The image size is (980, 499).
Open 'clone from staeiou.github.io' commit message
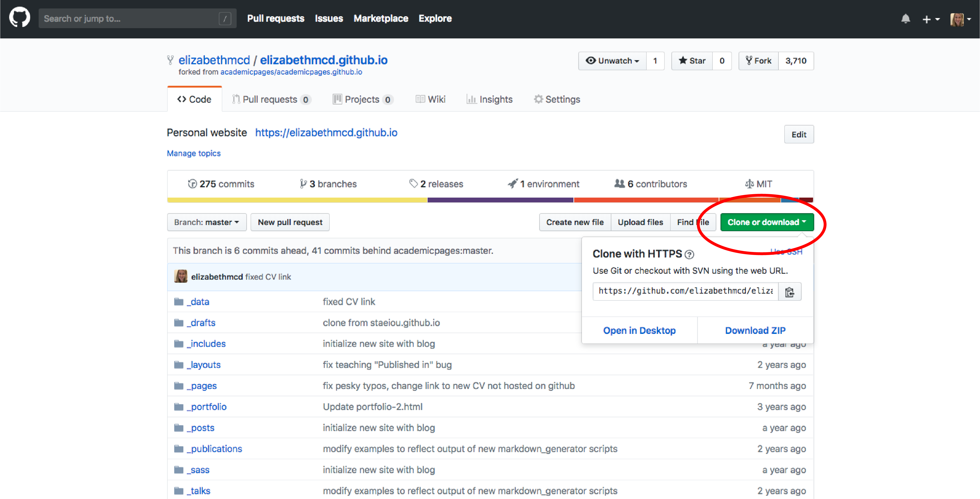[x=381, y=323]
